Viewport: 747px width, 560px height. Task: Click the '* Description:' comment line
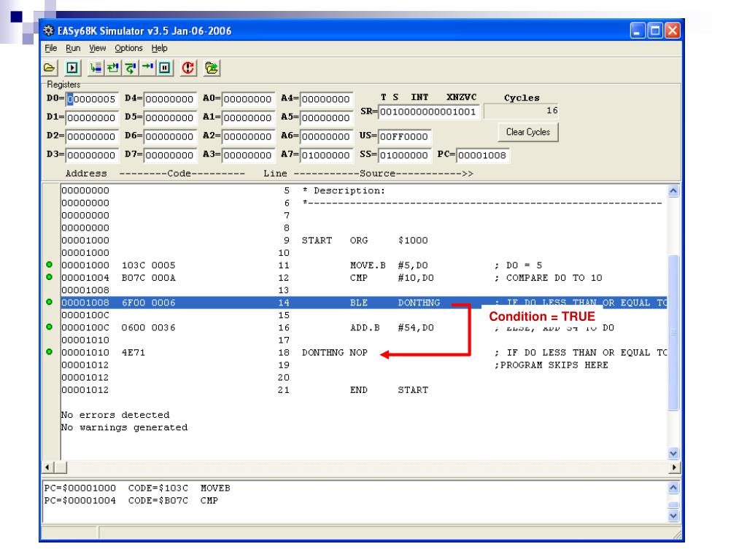pos(344,190)
